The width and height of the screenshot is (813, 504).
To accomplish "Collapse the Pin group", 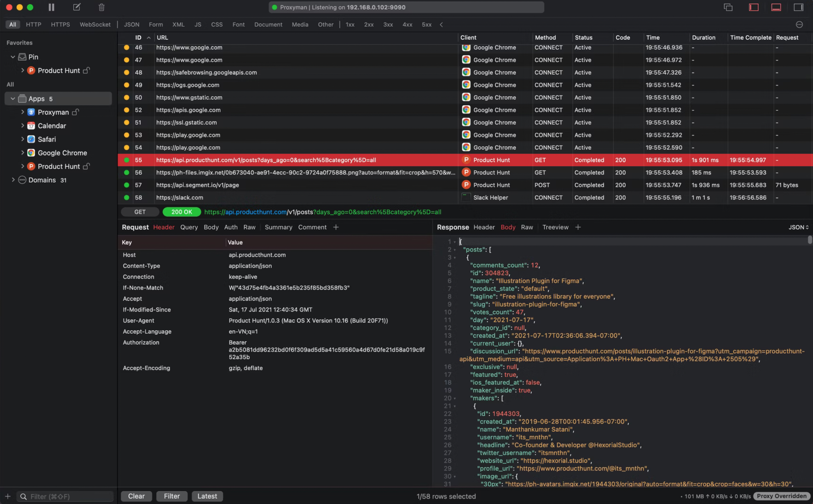I will [13, 57].
